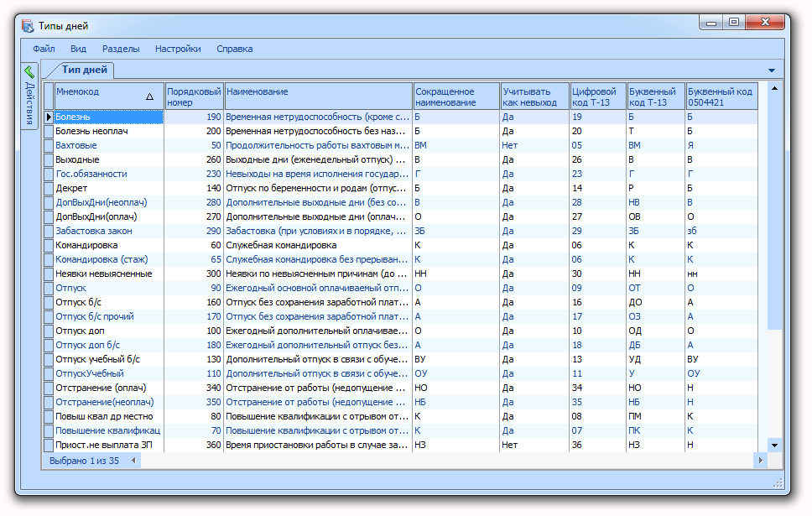Click the Повыш квал др местно cell

(109, 416)
